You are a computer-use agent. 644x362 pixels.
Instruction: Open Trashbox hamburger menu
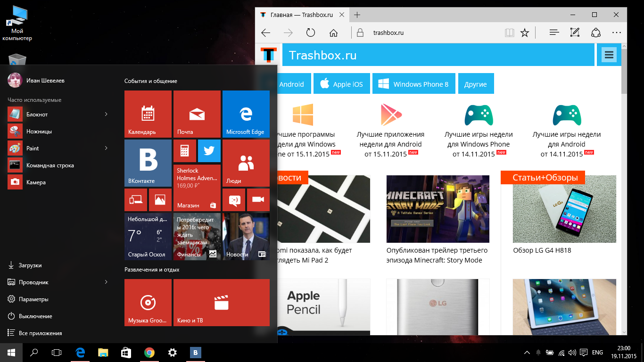pos(609,55)
